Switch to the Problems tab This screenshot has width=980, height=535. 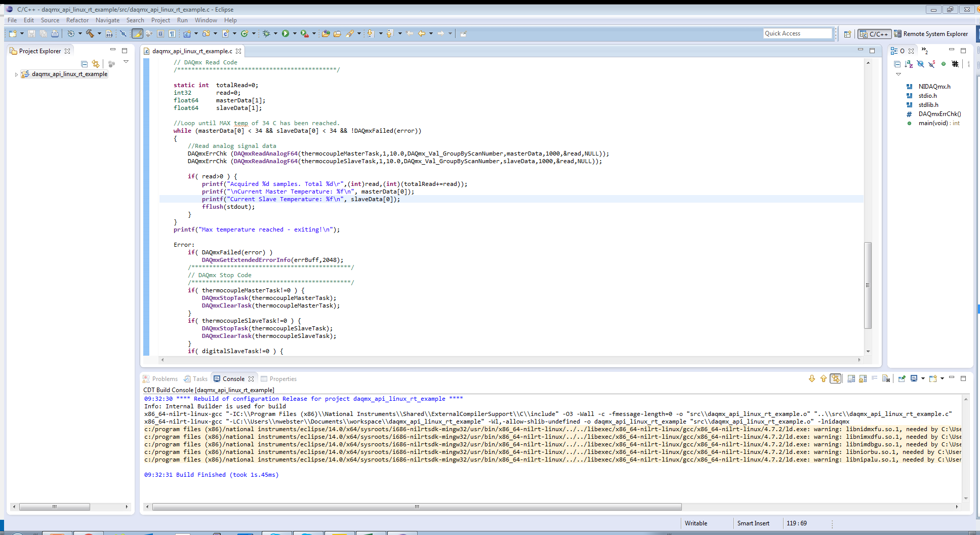(160, 379)
